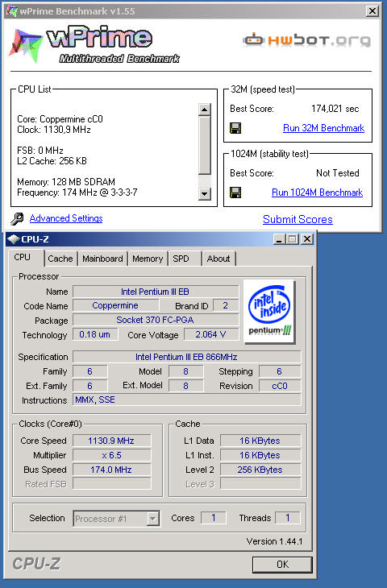Click the Stepping value 6
This screenshot has width=387, height=588.
280,371
